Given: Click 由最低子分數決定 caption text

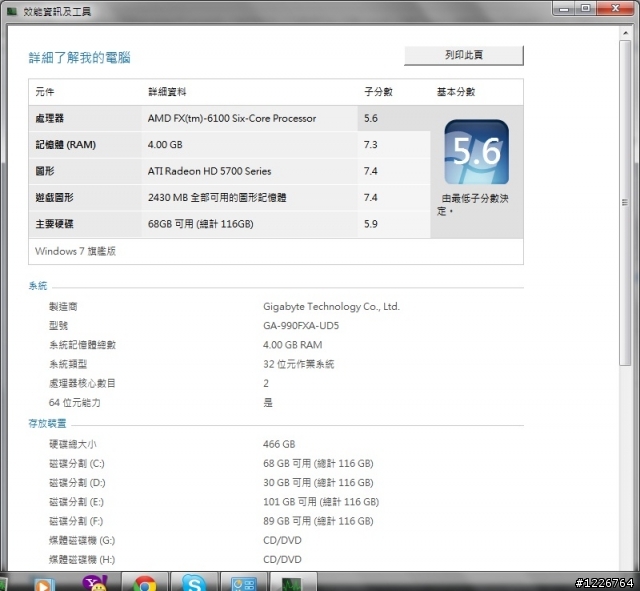Looking at the screenshot, I should point(473,204).
